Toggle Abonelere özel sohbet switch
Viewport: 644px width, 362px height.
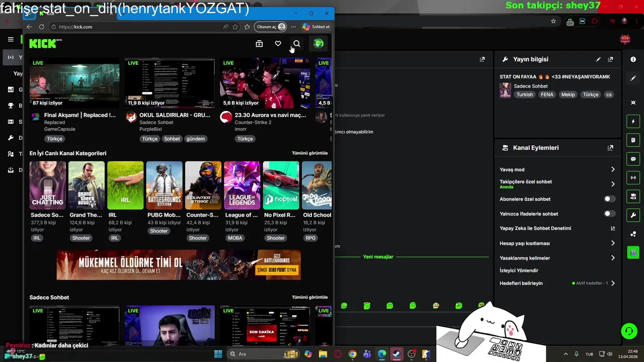(609, 199)
